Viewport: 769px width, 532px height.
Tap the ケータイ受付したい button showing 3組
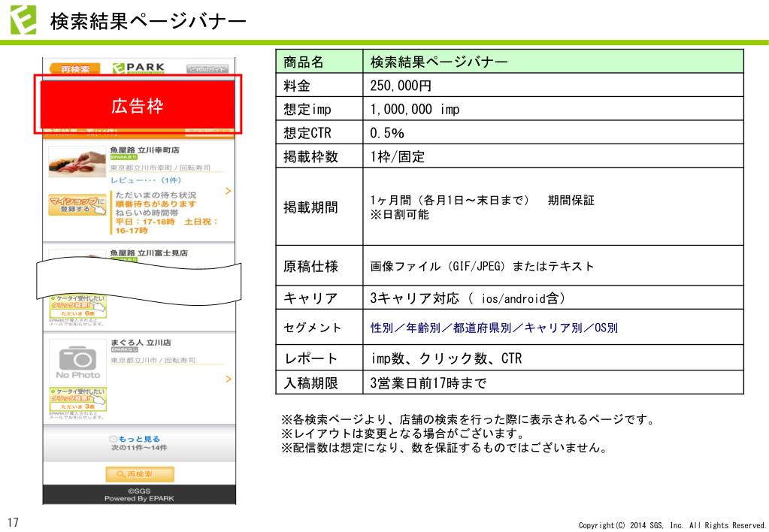(78, 400)
